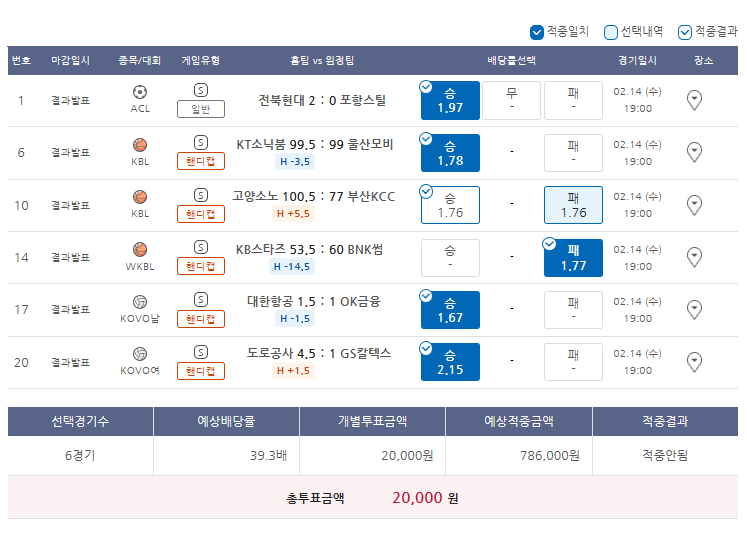Toggle the 적중결과 checkbox
The width and height of the screenshot is (747, 533).
click(685, 32)
